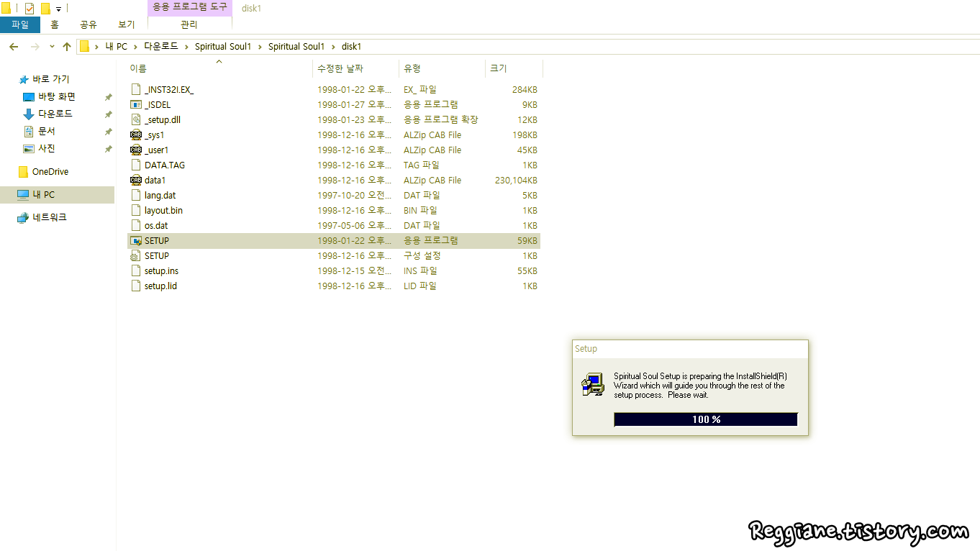The image size is (980, 551).
Task: Switch to the 홈 ribbon tab
Action: pos(55,24)
